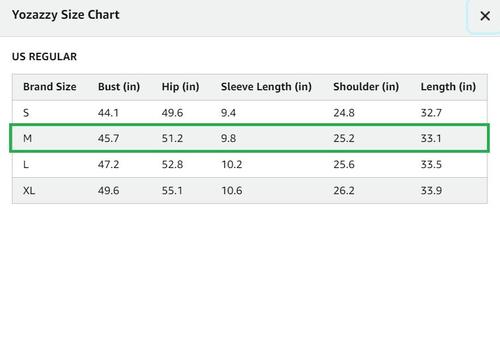The height and width of the screenshot is (360, 500).
Task: Click the Hip (in) column header
Action: click(180, 87)
